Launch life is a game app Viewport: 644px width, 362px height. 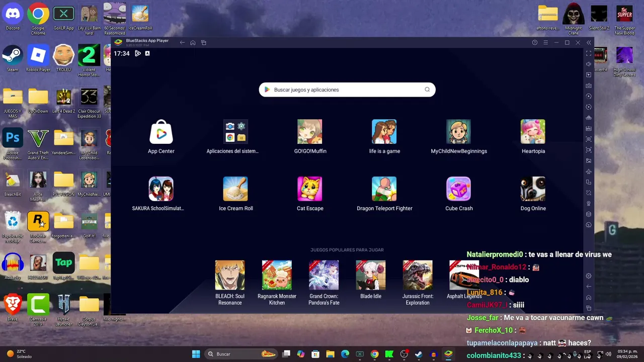[384, 137]
